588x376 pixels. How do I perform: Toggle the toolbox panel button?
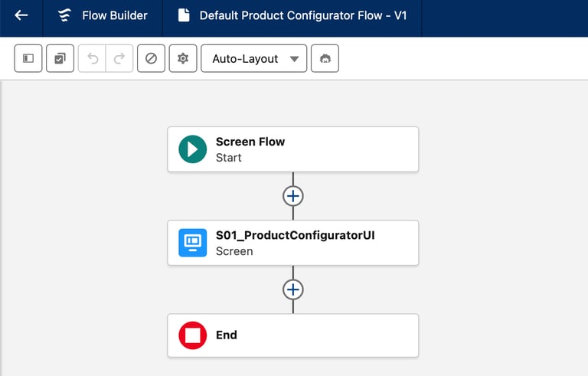point(28,59)
